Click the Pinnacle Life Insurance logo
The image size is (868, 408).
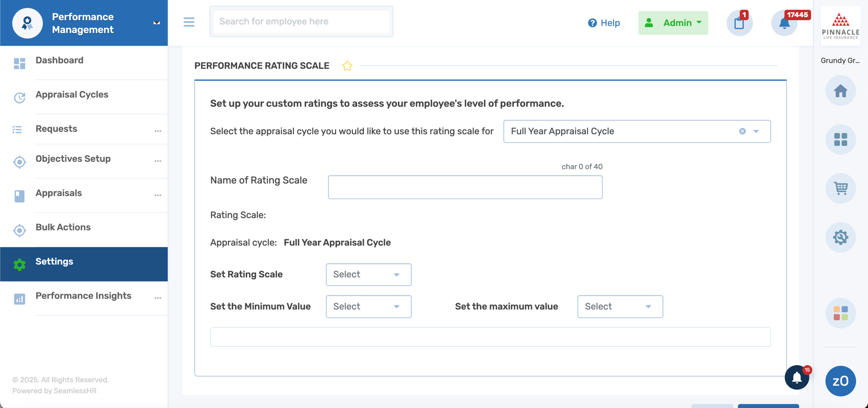tap(840, 26)
